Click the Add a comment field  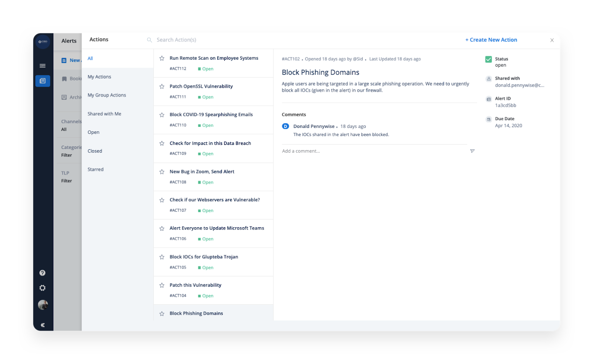374,151
